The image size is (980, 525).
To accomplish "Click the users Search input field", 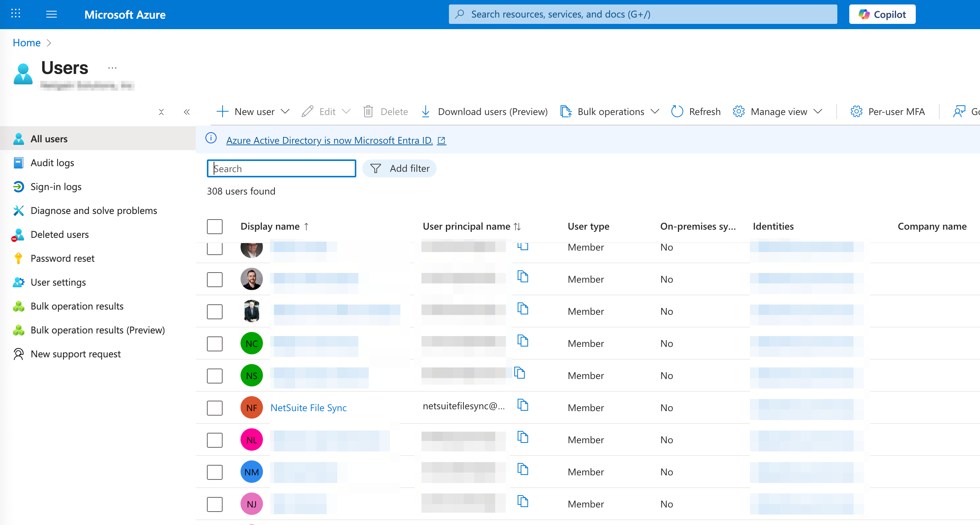I will [x=282, y=168].
